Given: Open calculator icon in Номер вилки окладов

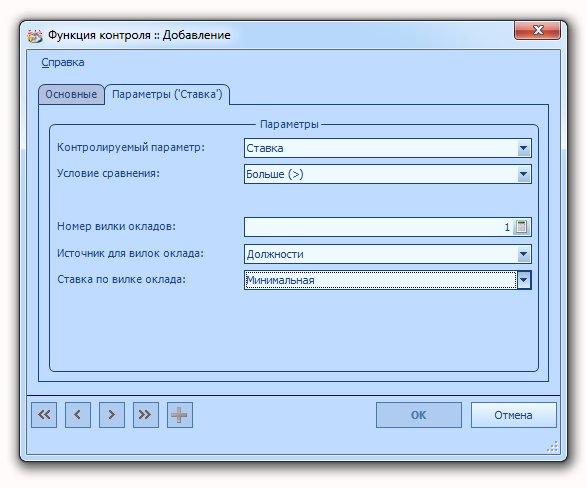Looking at the screenshot, I should coord(521,227).
